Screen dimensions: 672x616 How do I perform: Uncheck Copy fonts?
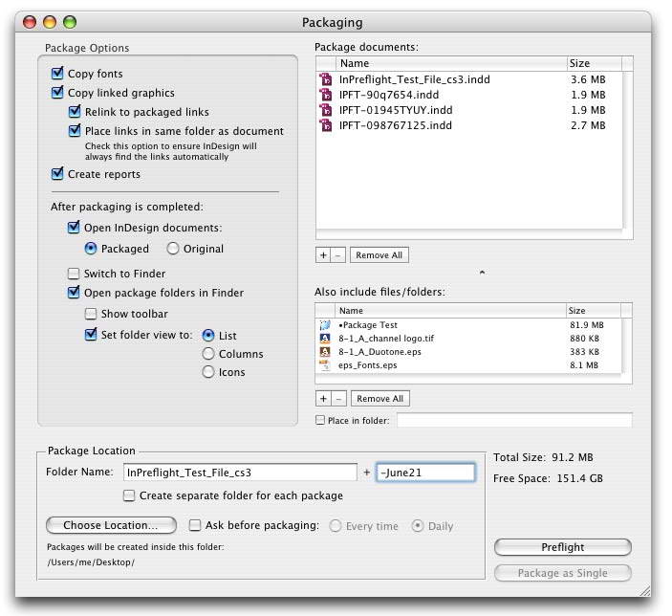click(x=57, y=74)
